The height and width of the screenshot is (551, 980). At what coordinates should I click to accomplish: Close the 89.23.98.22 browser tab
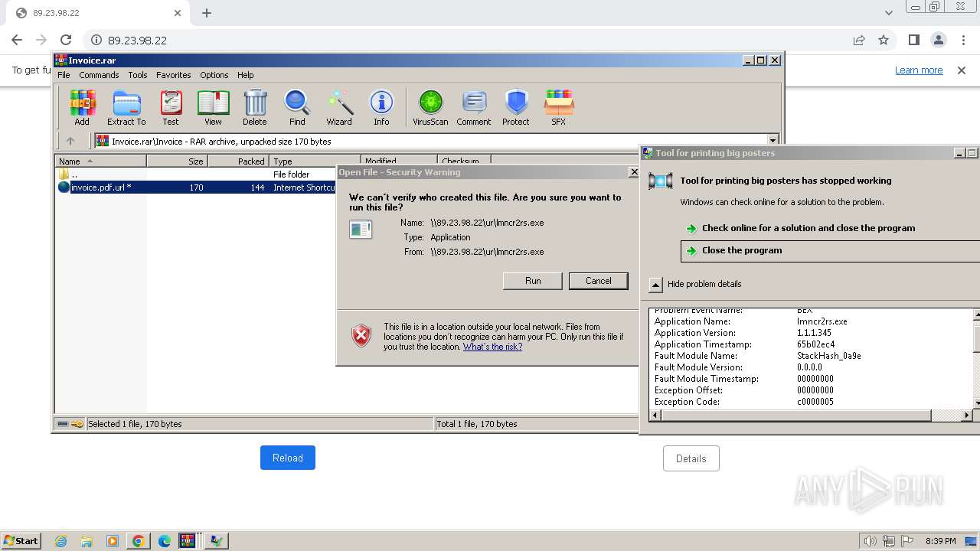178,13
